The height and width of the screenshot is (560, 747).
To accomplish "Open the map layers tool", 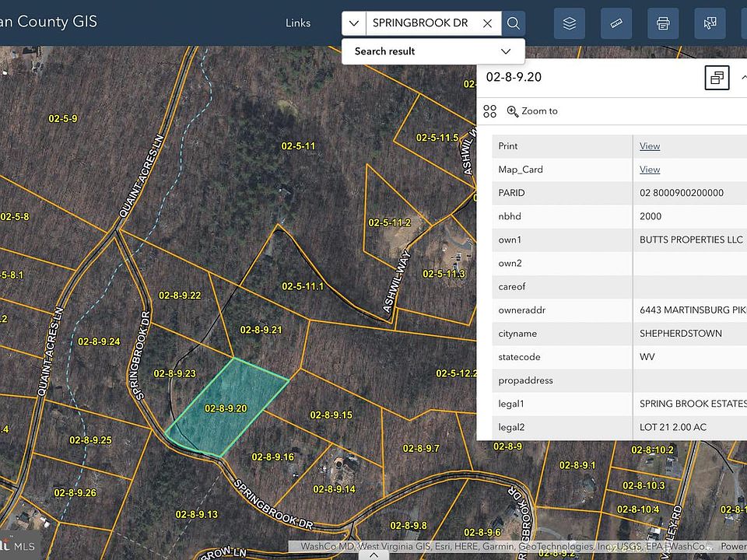I will click(x=570, y=23).
